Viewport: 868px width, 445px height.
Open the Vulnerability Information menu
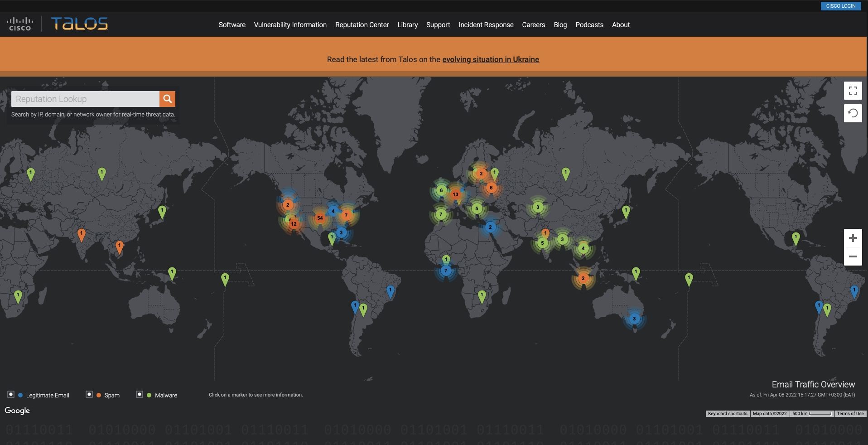coord(290,25)
